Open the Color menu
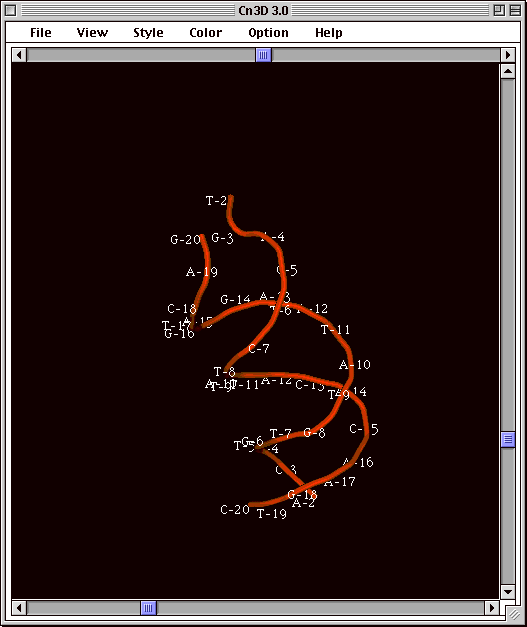 click(206, 32)
